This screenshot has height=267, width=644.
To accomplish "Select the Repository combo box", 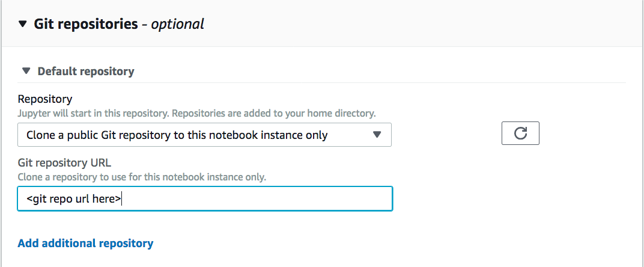I will pos(204,135).
